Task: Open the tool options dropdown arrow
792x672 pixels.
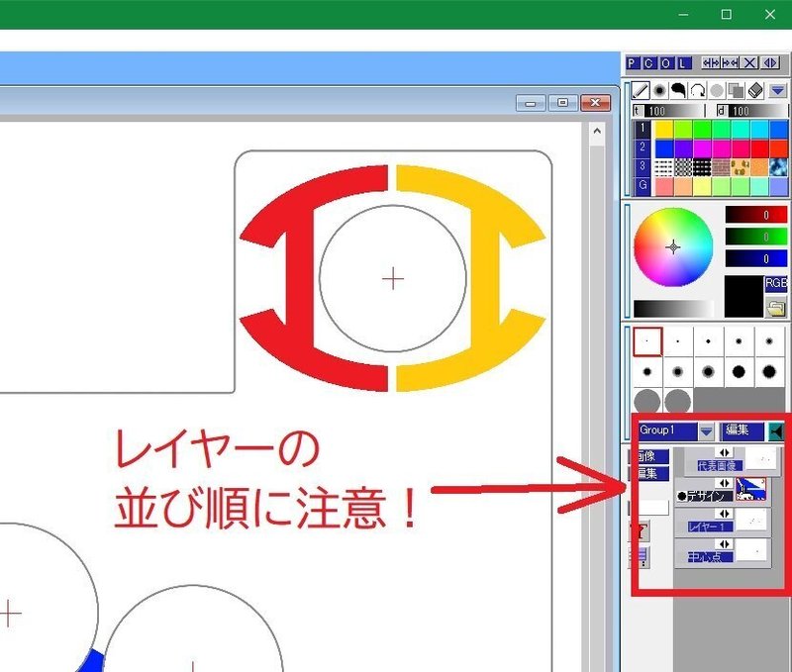Action: pos(777,91)
